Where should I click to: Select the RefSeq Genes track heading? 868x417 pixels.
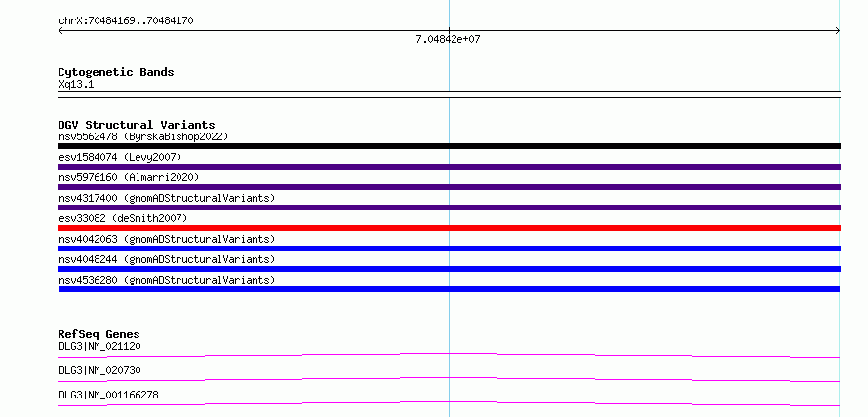(99, 334)
